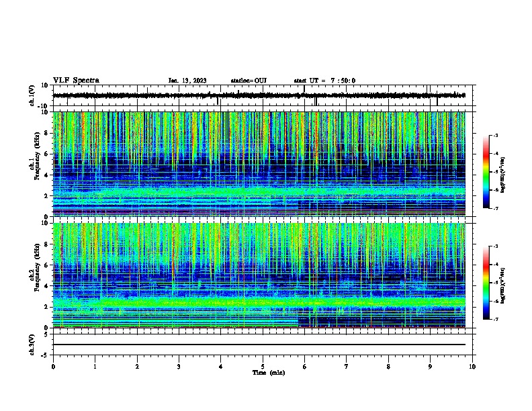Click the time axis tick label '7'
Screen dimensions: 532x411
point(347,367)
